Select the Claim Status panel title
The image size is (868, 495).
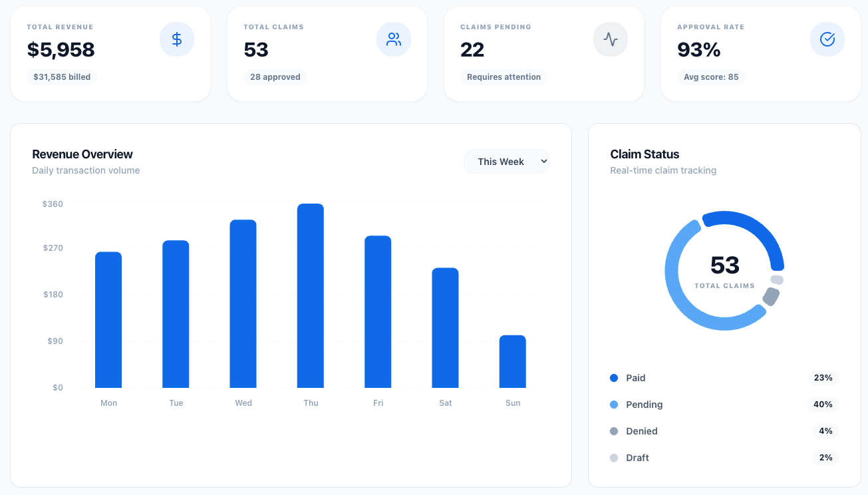[x=645, y=154]
